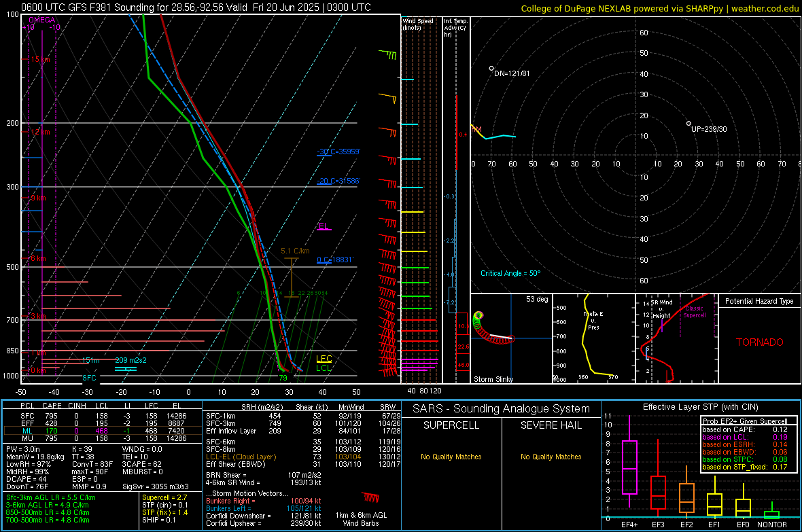802x532 pixels.
Task: Click the based on LCL: 0.19 line
Action: point(745,437)
